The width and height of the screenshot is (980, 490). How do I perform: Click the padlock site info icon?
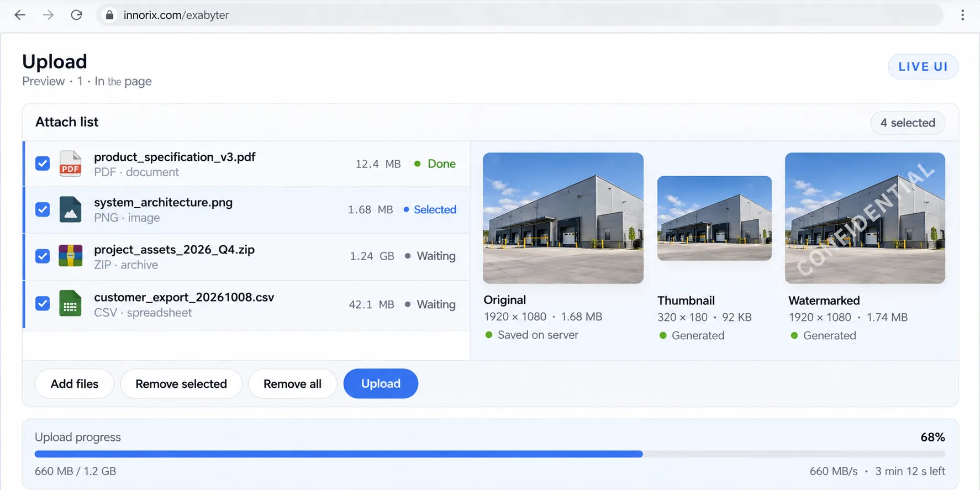(109, 15)
